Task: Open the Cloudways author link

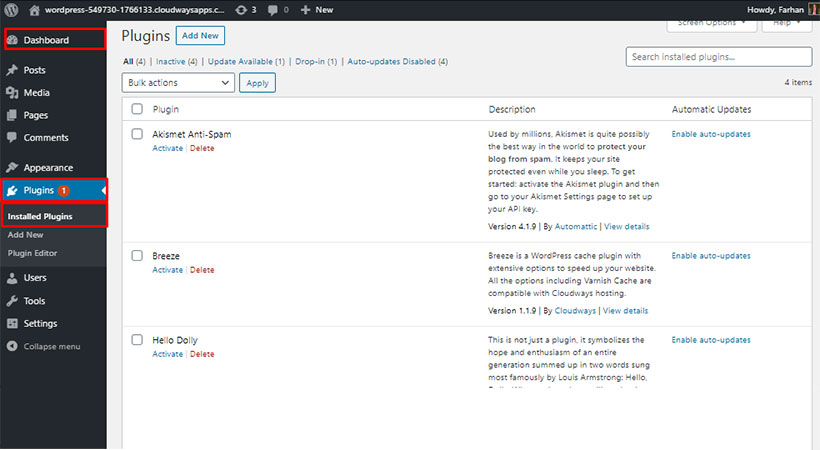Action: click(x=575, y=311)
